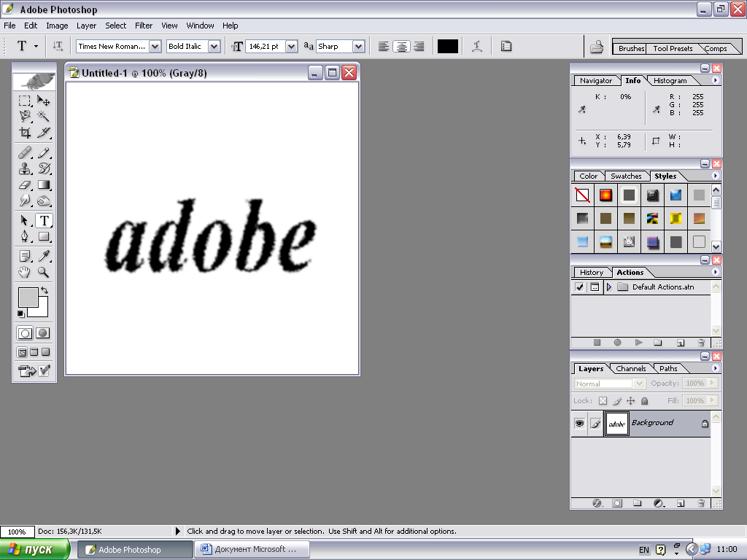Toggle the Character and Paragraph palettes
The image size is (747, 560).
506,46
